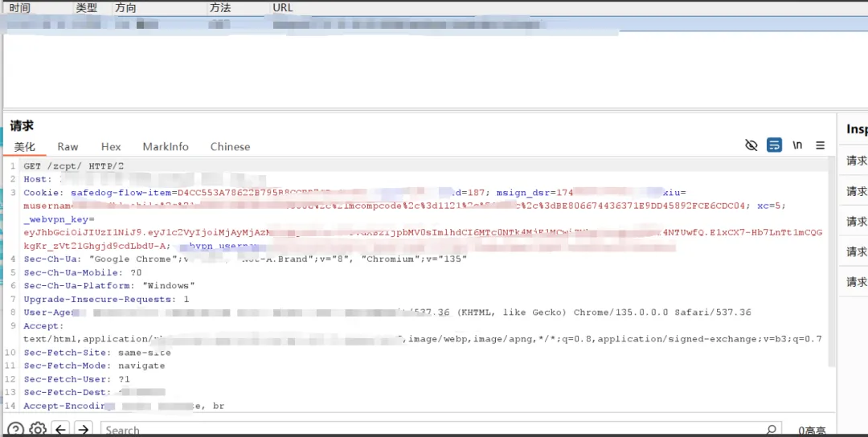Toggle the \n non-printable characters button
868x437 pixels.
[x=797, y=145]
